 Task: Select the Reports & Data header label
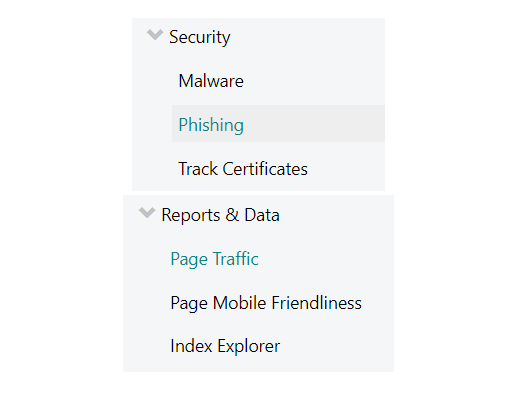click(220, 215)
